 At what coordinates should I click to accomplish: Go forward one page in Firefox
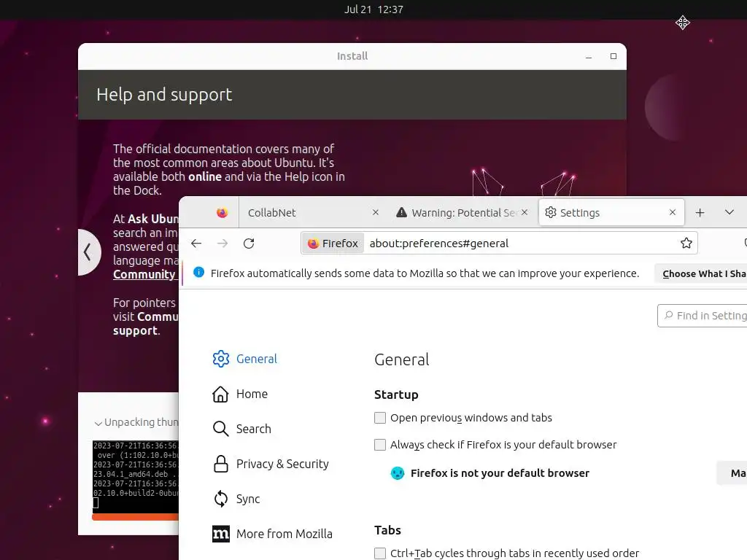click(222, 244)
